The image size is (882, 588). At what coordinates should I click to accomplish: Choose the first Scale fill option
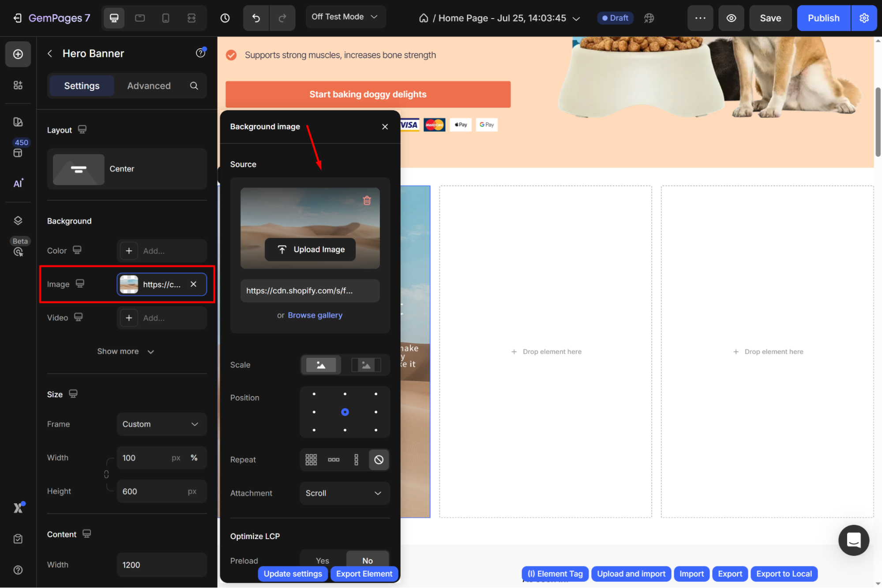pos(321,365)
